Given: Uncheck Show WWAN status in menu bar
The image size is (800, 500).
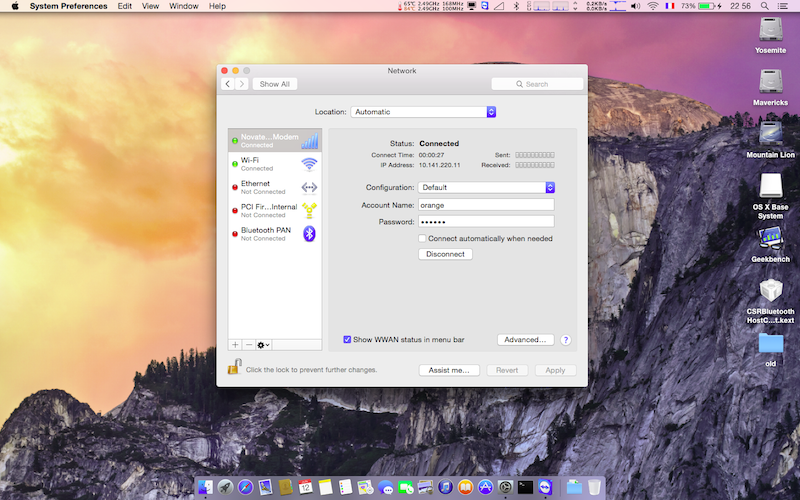Looking at the screenshot, I should pyautogui.click(x=347, y=340).
